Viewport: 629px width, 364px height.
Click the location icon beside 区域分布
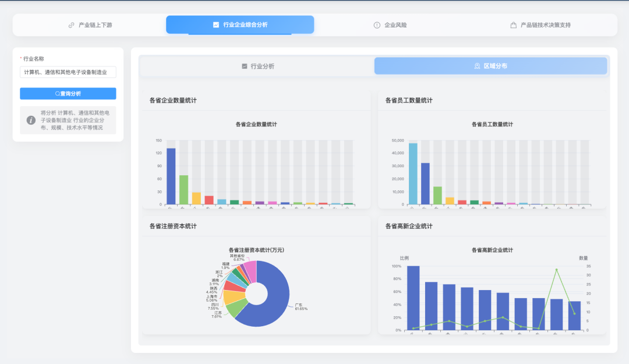[x=477, y=66]
